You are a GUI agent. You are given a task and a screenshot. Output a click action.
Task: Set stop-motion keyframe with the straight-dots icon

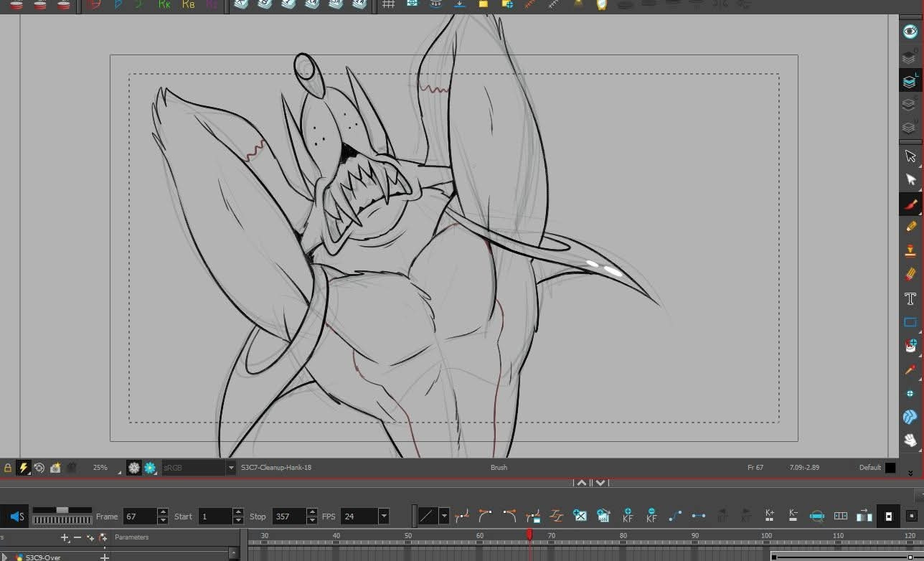tap(699, 515)
